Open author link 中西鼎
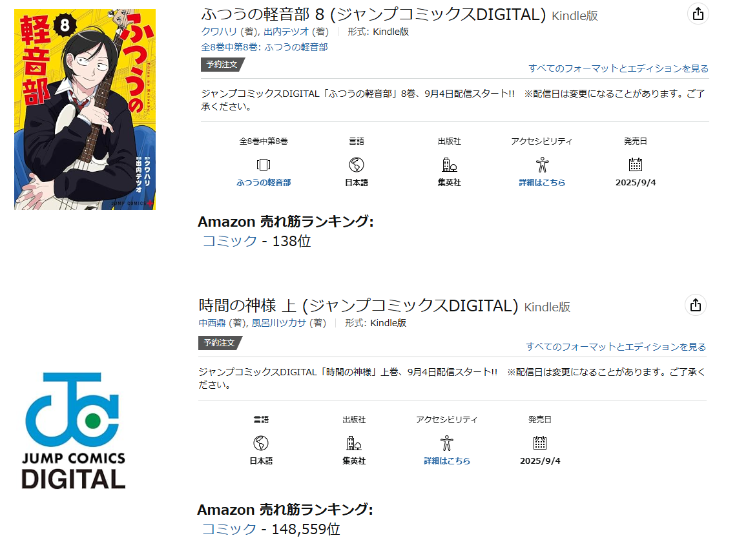The height and width of the screenshot is (560, 737). point(212,323)
